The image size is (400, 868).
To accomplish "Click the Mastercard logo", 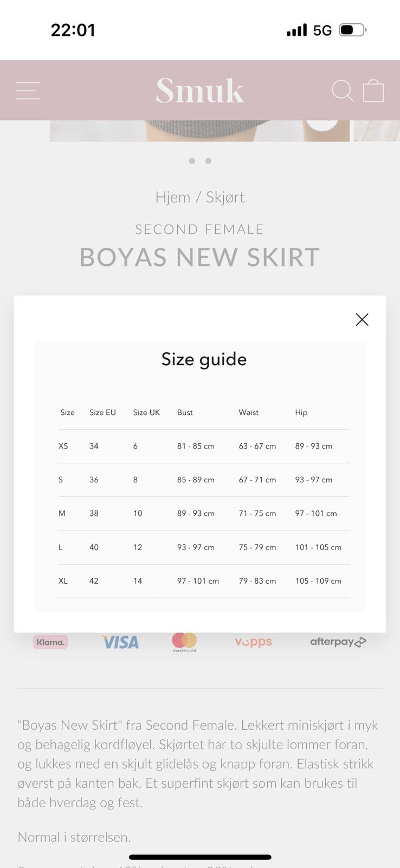I will (184, 642).
